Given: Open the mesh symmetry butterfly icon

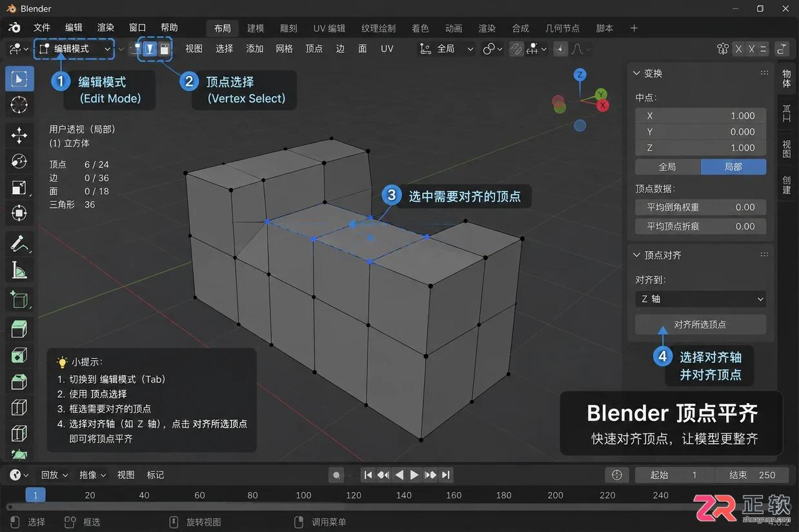Looking at the screenshot, I should [723, 49].
